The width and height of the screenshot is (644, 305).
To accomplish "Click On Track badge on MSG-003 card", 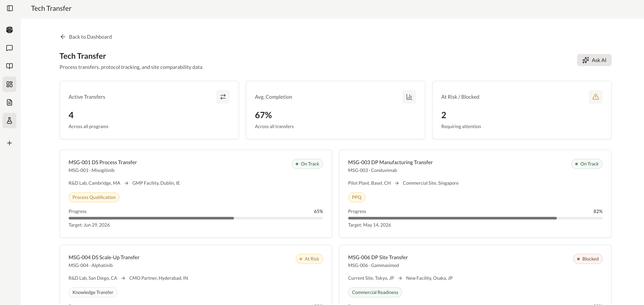I will pos(587,164).
